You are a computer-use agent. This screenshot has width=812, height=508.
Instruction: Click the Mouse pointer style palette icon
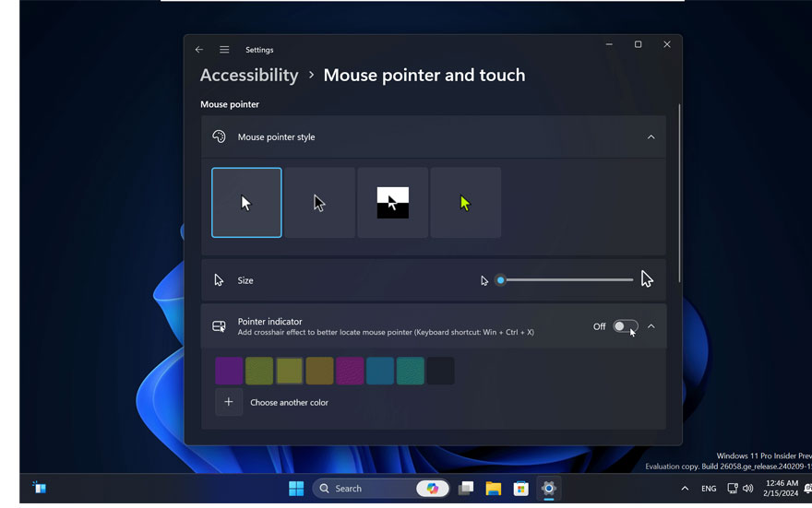[x=219, y=137]
